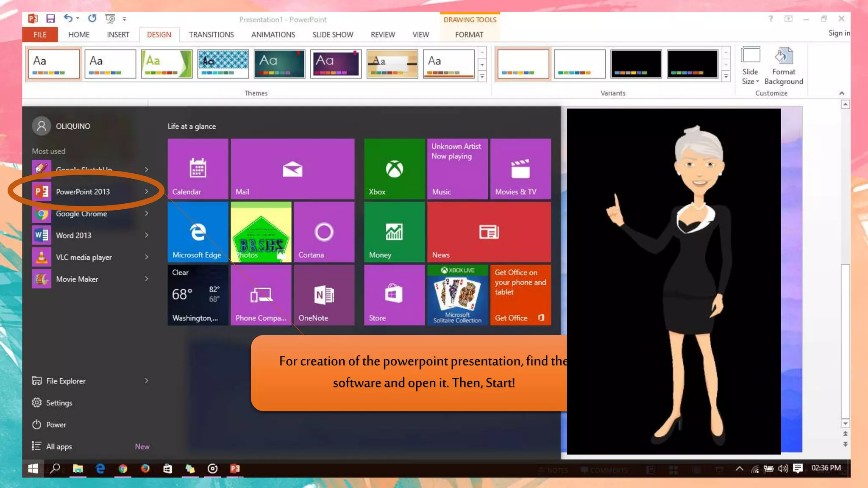The width and height of the screenshot is (868, 488).
Task: Click the Windows Start button on taskbar
Action: [x=33, y=469]
